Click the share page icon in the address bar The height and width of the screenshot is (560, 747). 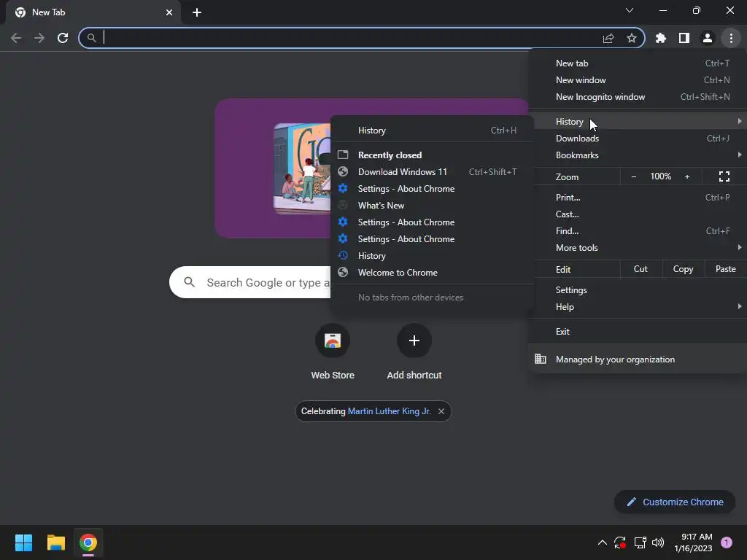point(608,38)
